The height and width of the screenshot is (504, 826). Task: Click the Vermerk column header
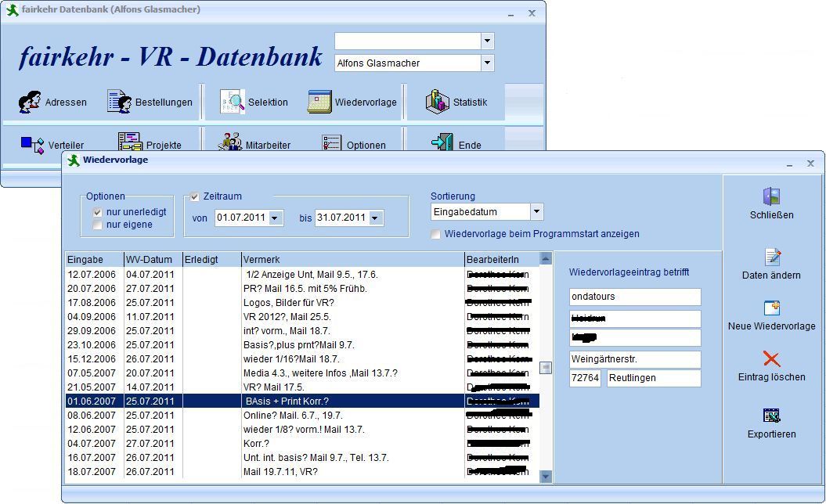(x=353, y=259)
